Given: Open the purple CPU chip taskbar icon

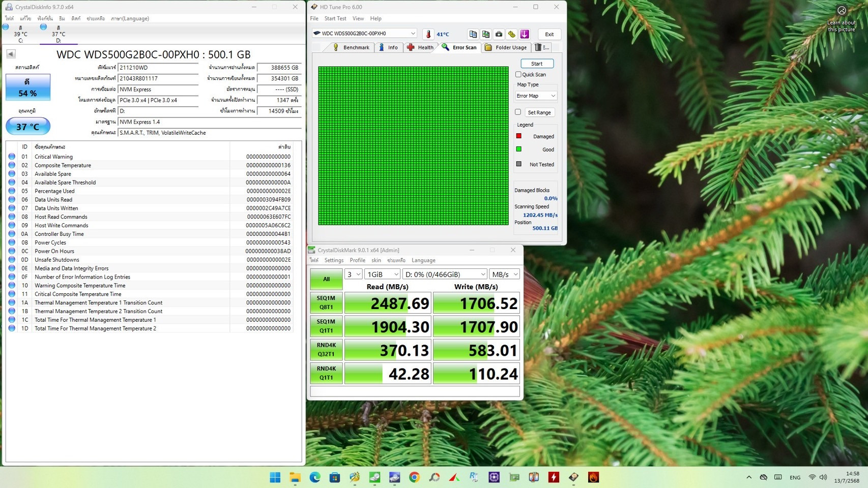Looking at the screenshot, I should click(494, 477).
